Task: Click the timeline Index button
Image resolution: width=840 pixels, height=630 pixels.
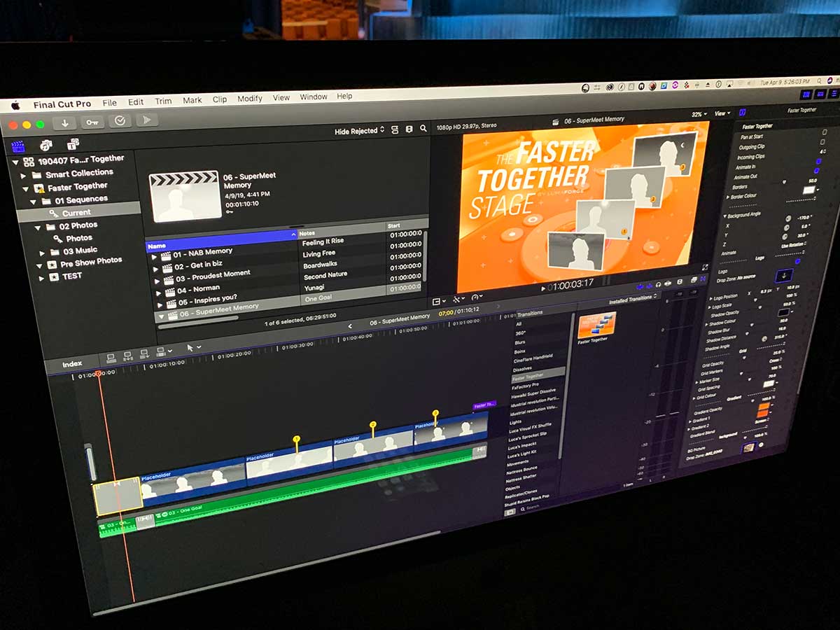Action: click(x=72, y=364)
